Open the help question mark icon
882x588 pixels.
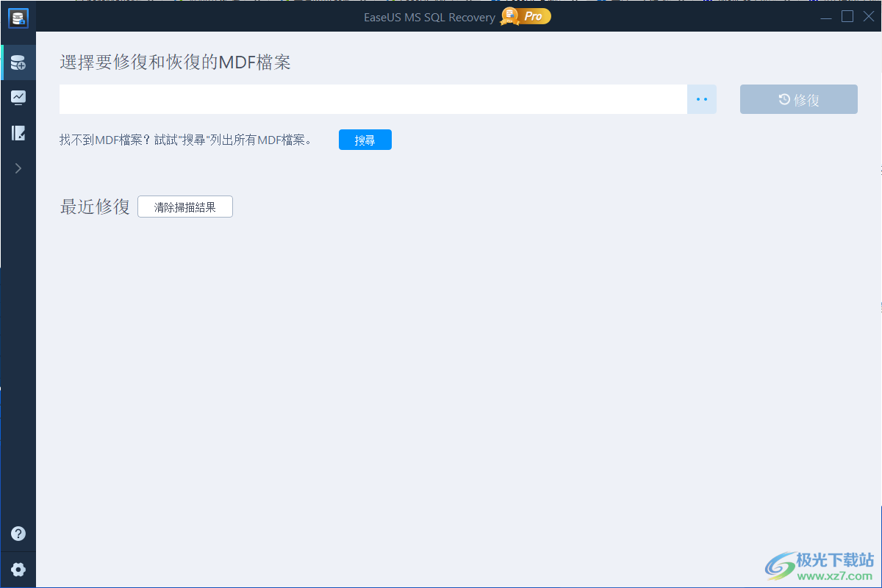pyautogui.click(x=18, y=534)
